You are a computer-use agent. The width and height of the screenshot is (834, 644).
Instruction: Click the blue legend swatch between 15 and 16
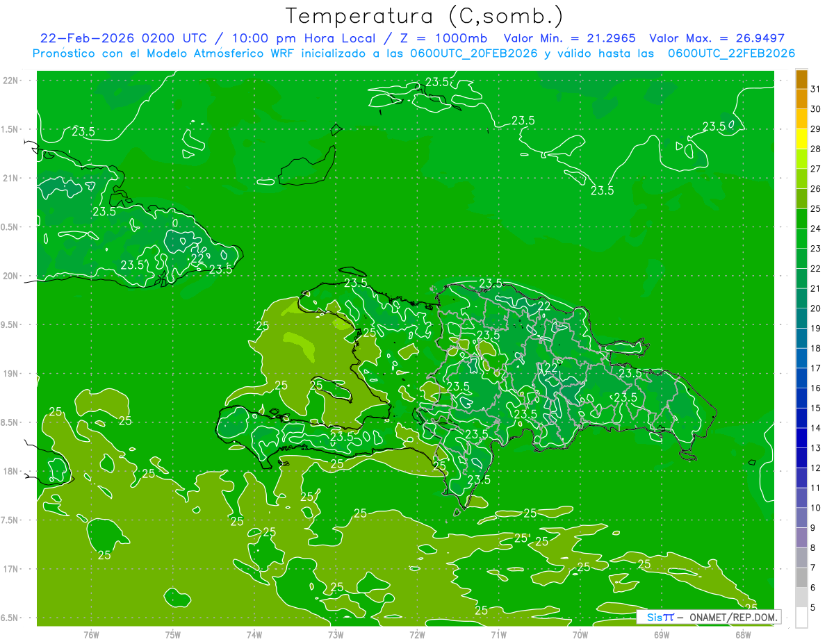[x=801, y=398]
